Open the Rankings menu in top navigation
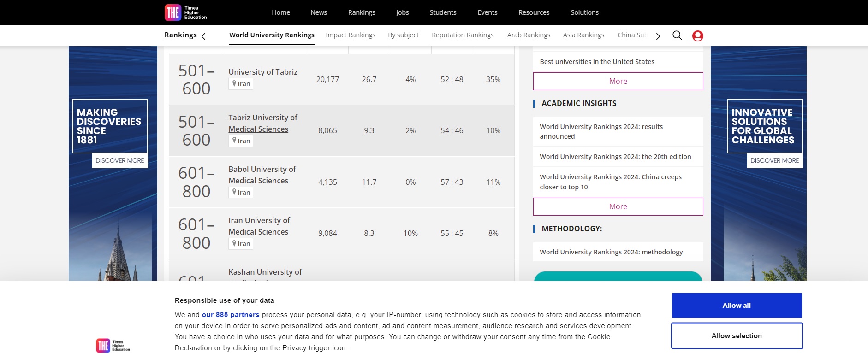 tap(361, 12)
